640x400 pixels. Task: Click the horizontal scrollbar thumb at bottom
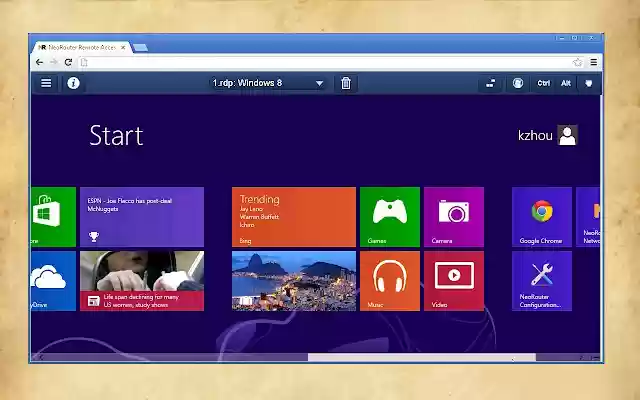pos(422,358)
